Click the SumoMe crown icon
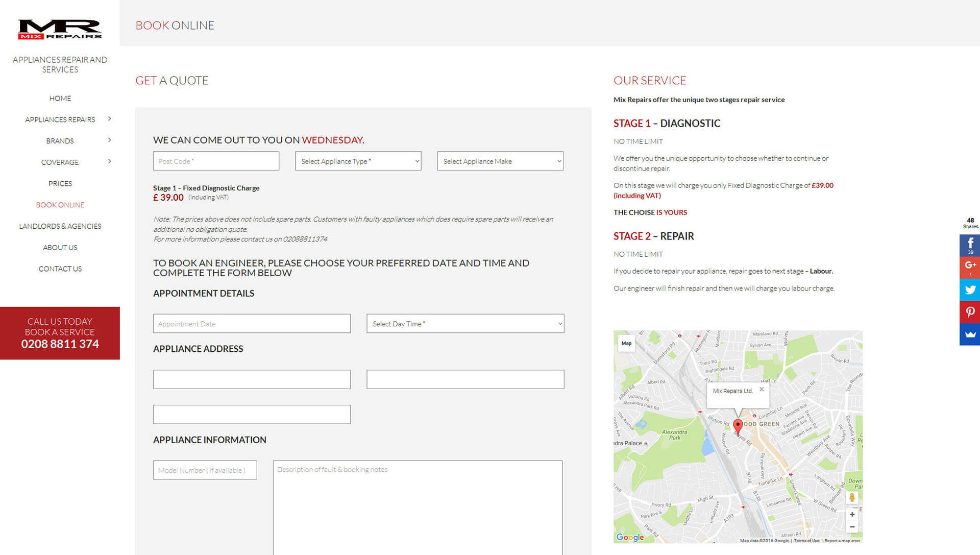 tap(970, 334)
